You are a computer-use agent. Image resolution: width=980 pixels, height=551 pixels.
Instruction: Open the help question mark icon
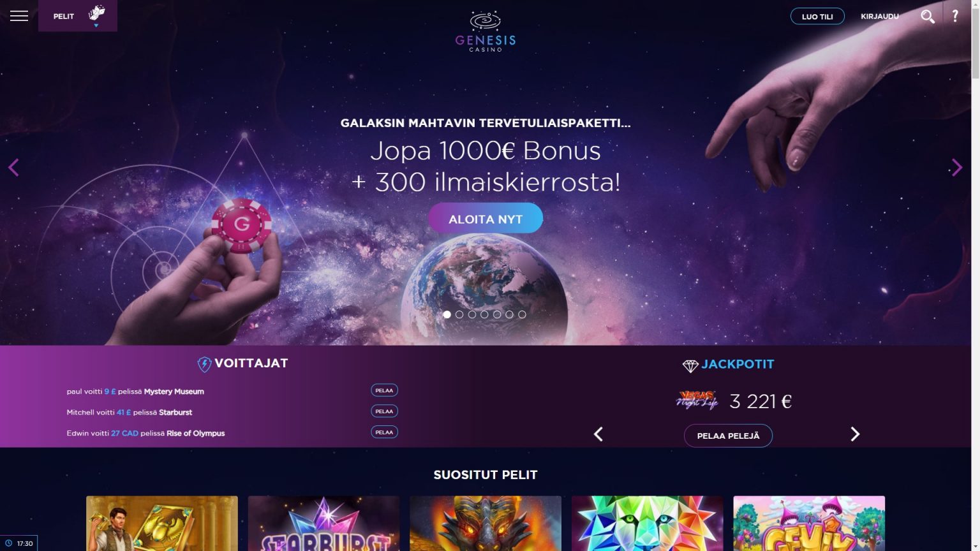tap(955, 16)
